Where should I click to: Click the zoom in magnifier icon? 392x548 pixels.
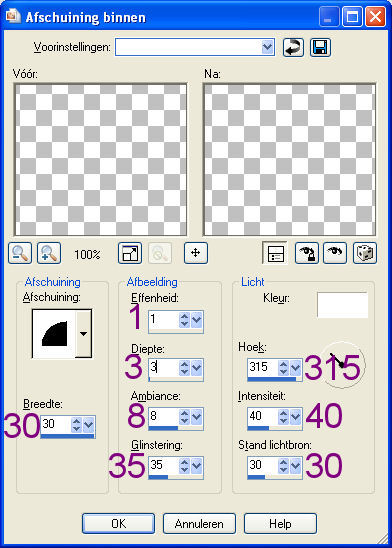pos(49,253)
